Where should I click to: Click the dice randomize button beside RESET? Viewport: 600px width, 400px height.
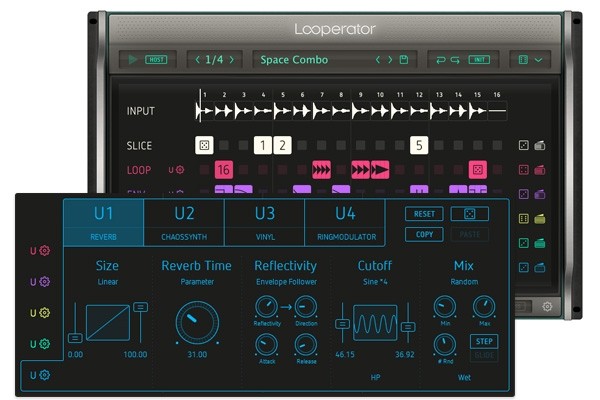pos(470,214)
